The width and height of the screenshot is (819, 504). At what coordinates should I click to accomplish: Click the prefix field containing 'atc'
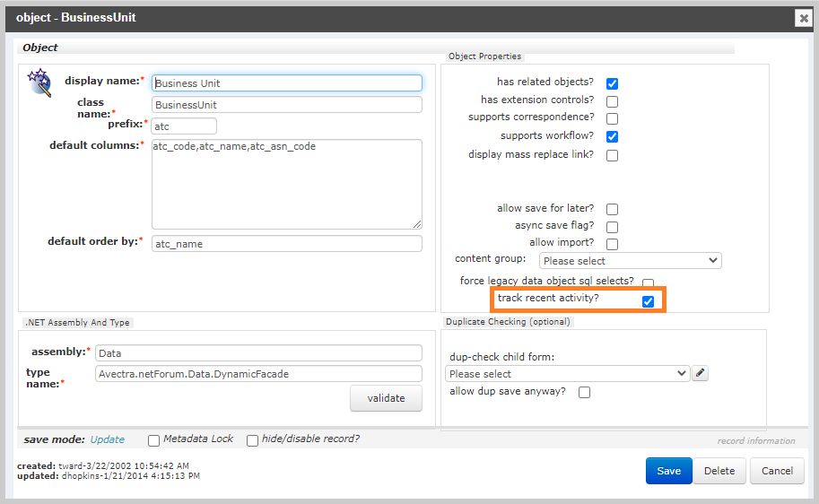pos(184,126)
